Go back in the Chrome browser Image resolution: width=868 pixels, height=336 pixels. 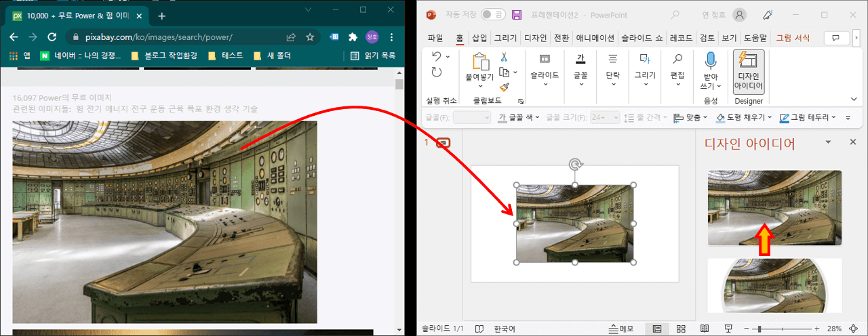[14, 37]
